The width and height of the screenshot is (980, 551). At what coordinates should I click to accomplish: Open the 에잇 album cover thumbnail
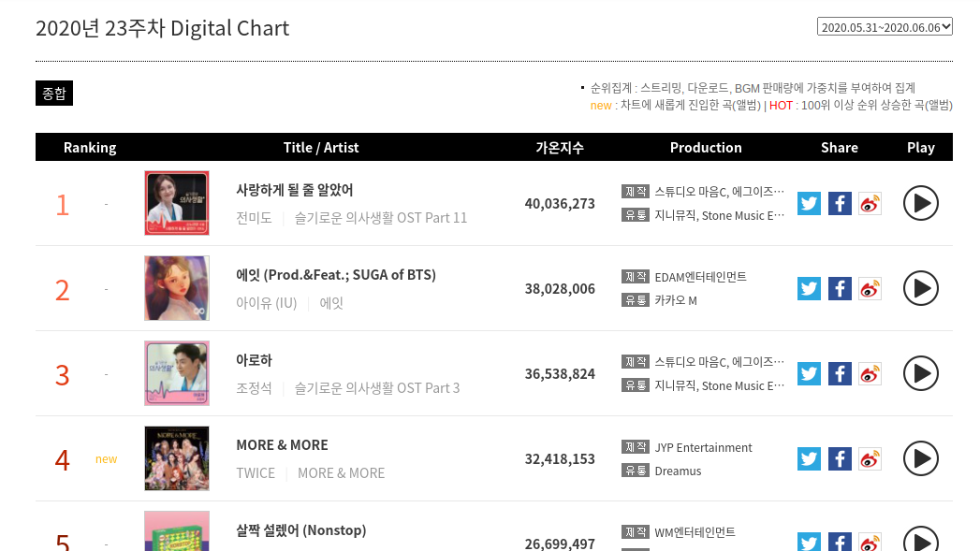click(x=177, y=288)
